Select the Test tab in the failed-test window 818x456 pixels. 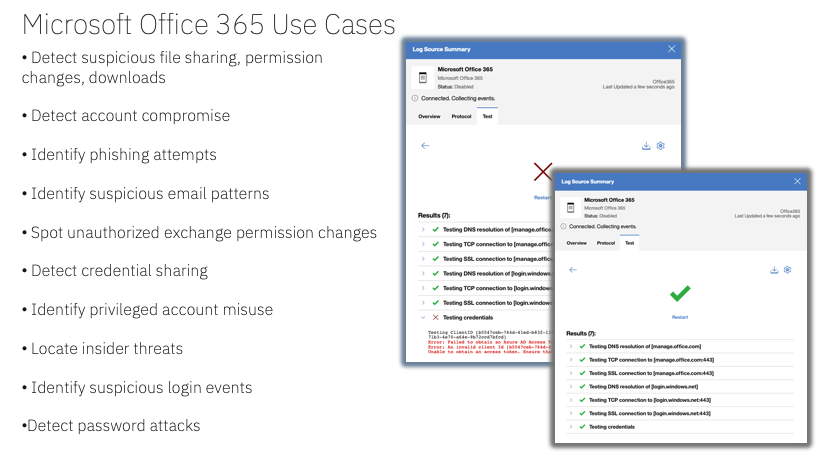click(x=487, y=116)
